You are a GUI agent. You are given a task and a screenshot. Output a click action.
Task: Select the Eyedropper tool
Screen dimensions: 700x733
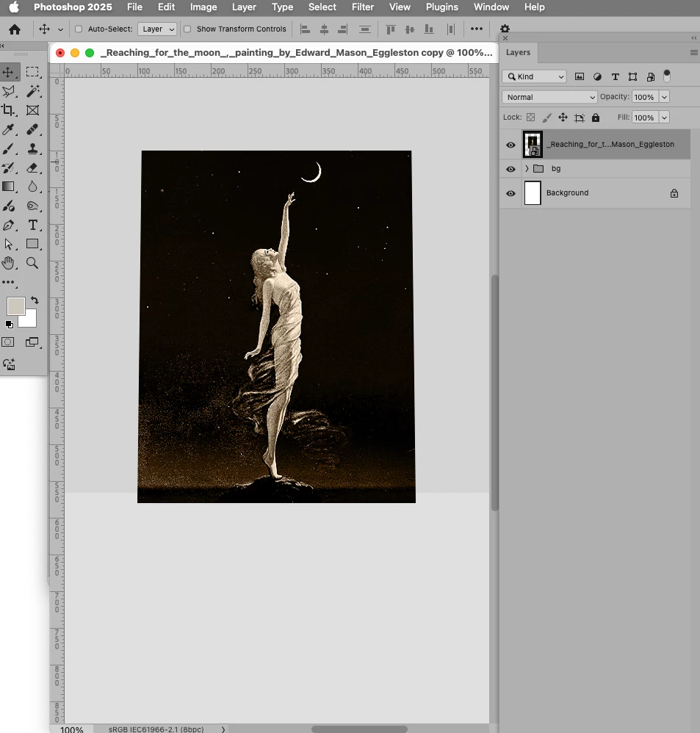coord(8,129)
